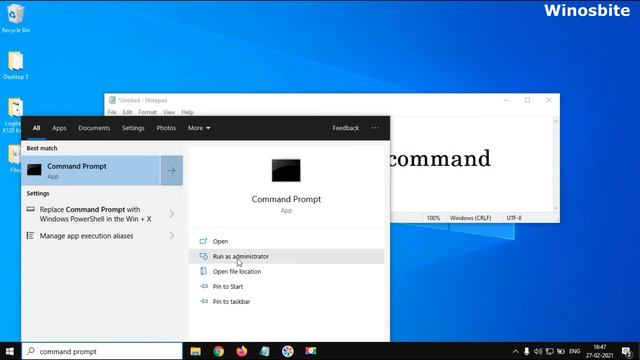Viewport: 640px width, 360px height.
Task: Click the Open file location icon
Action: click(x=203, y=271)
